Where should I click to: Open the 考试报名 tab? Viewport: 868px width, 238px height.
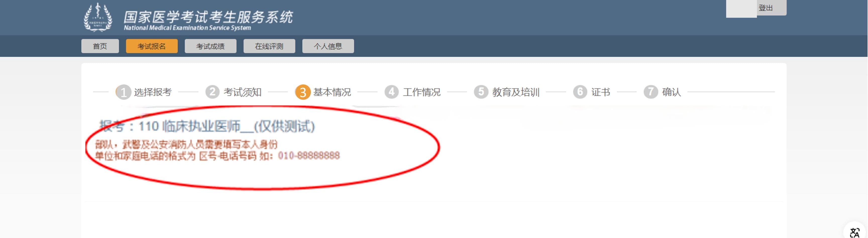[x=152, y=46]
